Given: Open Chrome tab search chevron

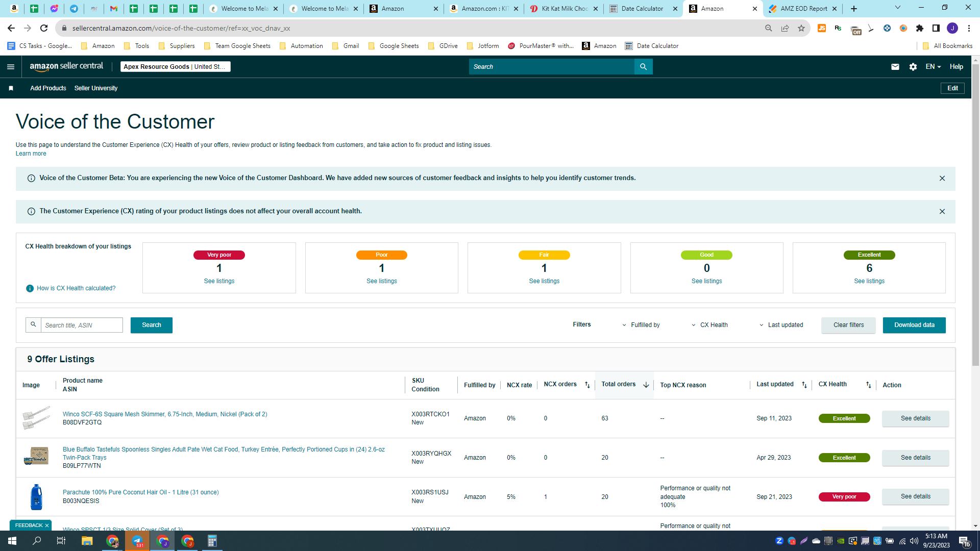Looking at the screenshot, I should (898, 8).
